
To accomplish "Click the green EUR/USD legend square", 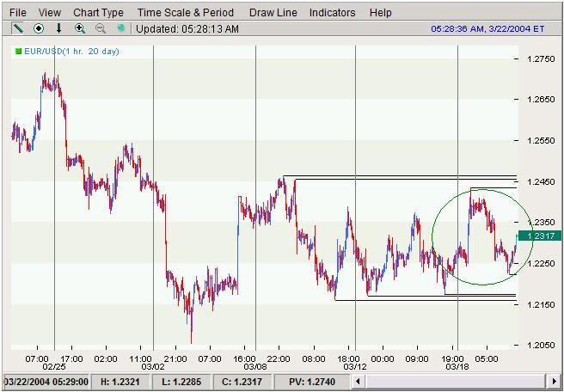I will tap(18, 52).
